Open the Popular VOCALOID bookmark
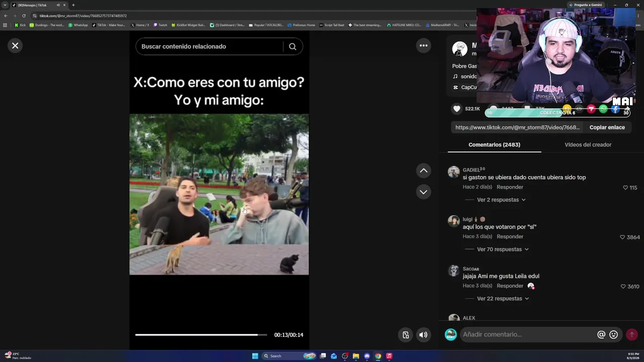This screenshot has width=644, height=362. [x=266, y=25]
